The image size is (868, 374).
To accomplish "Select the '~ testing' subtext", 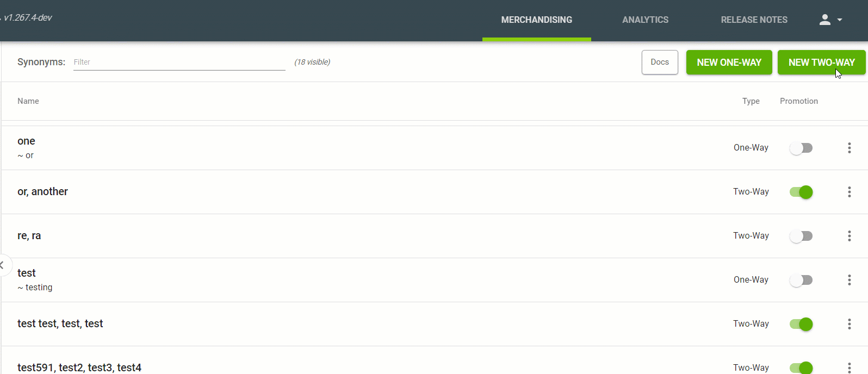I will pos(35,288).
